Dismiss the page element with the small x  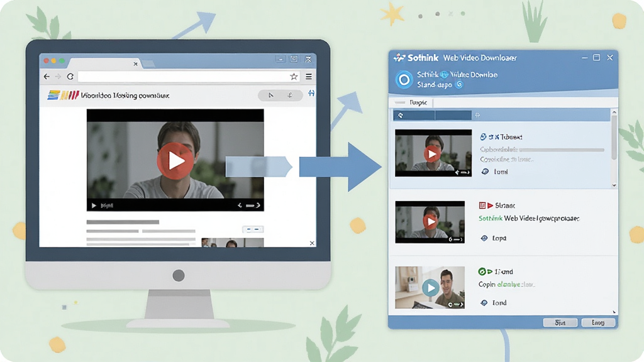(312, 243)
